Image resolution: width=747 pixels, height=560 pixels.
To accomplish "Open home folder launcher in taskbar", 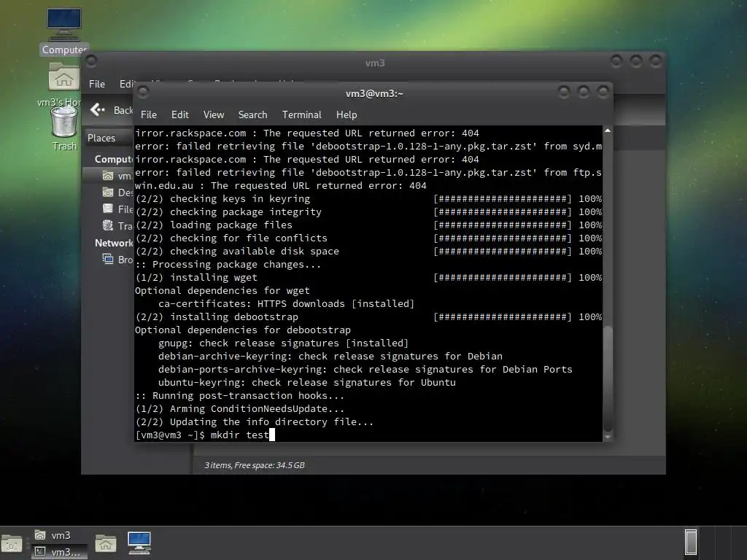I will tap(105, 543).
